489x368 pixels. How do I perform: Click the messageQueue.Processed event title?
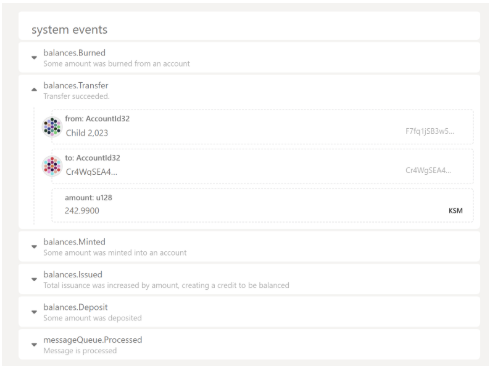click(x=93, y=340)
